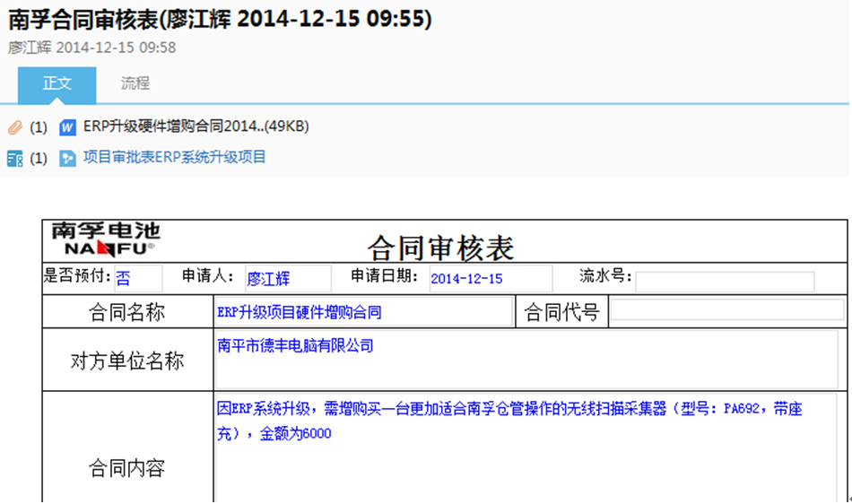Click the NANFU 南孚电池 logo

tap(106, 239)
